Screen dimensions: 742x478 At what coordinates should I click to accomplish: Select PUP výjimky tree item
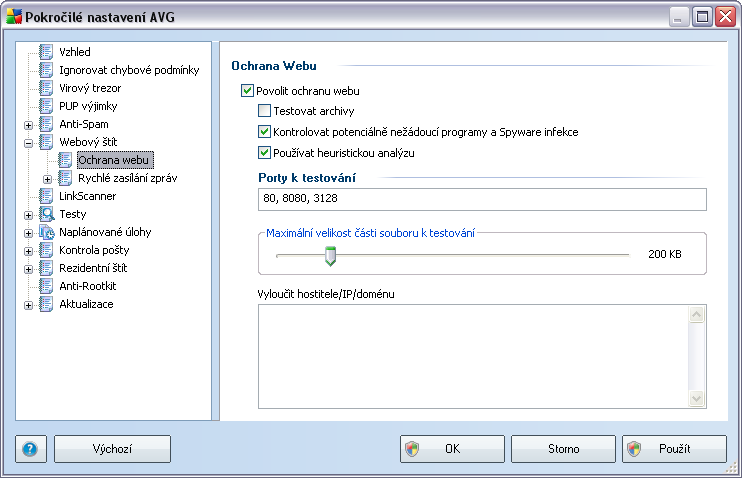pyautogui.click(x=88, y=106)
